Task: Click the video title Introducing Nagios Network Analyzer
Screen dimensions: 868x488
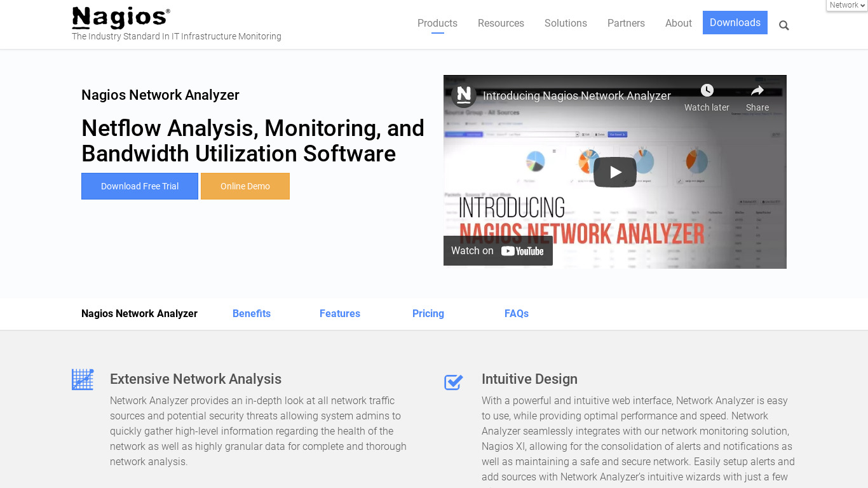Action: 577,96
